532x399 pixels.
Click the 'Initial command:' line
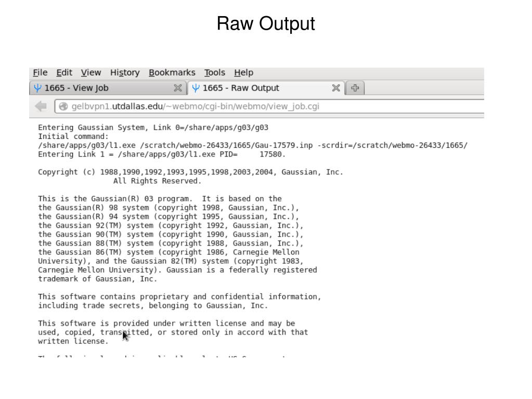[x=73, y=136]
